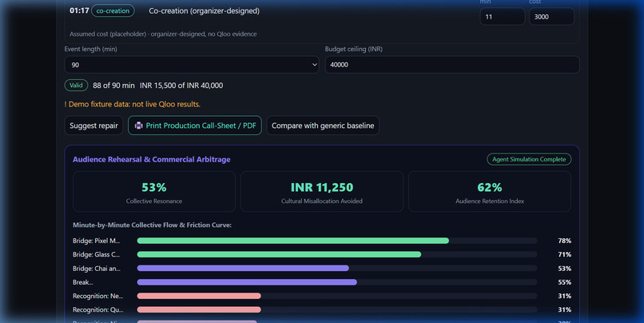Click Agent Simulation Complete badge
This screenshot has width=644, height=323.
tap(529, 159)
